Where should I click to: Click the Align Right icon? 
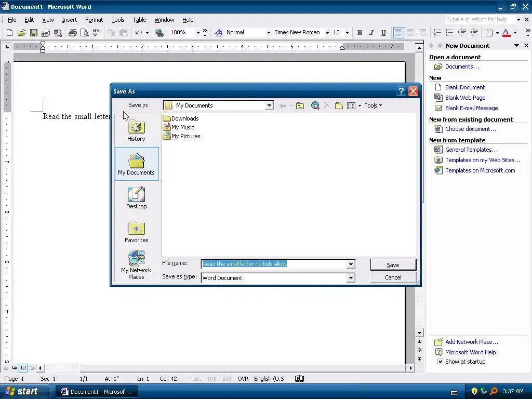click(x=422, y=33)
